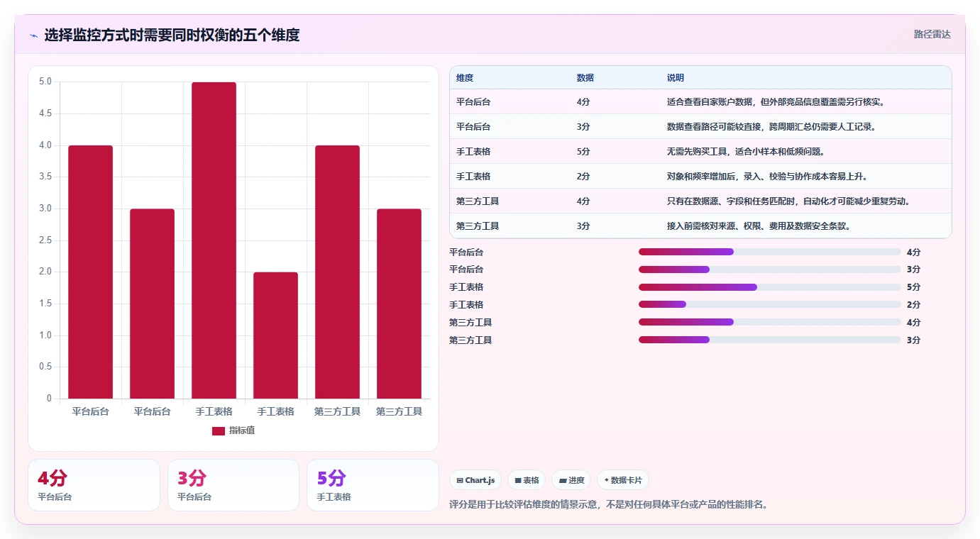This screenshot has height=539, width=980.
Task: Open the 路径雷达 tag in the header
Action: (932, 34)
